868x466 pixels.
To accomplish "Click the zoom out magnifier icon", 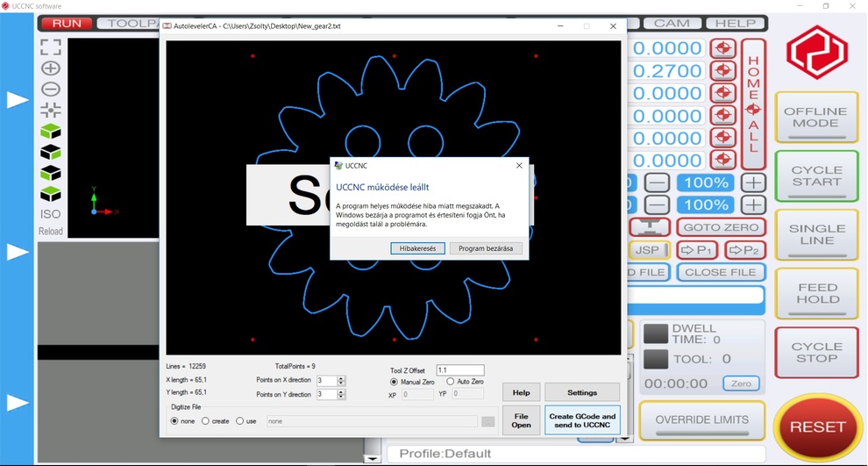I will 51,90.
